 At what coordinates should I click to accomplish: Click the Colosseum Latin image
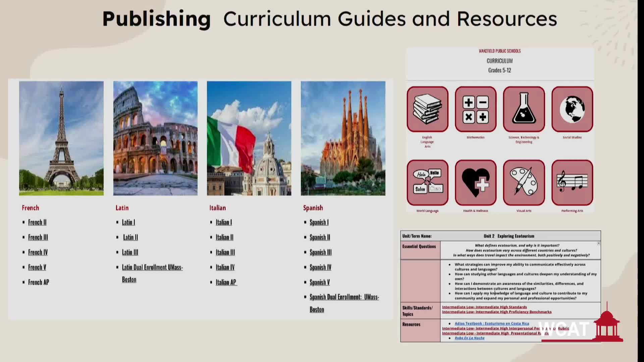155,138
